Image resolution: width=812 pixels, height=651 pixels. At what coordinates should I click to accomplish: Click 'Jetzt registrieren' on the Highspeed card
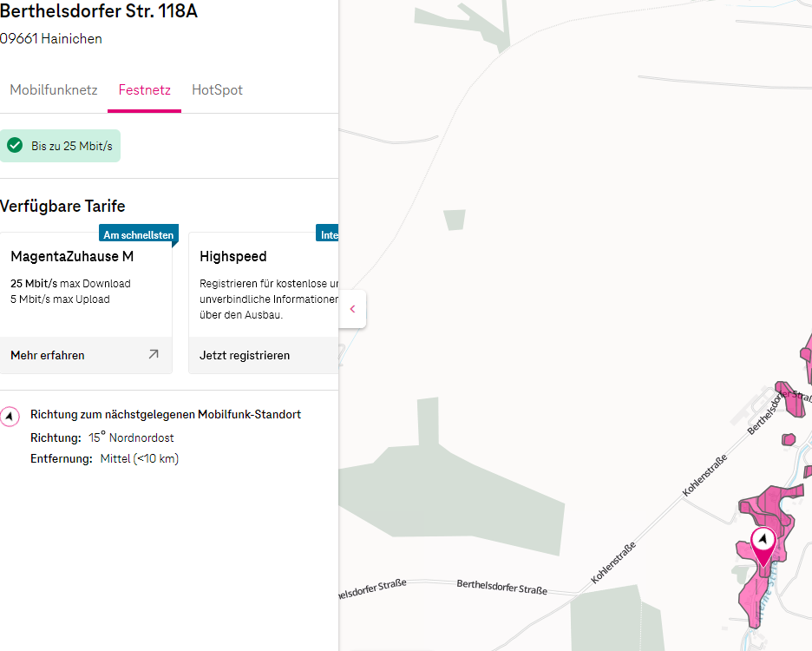pos(245,356)
